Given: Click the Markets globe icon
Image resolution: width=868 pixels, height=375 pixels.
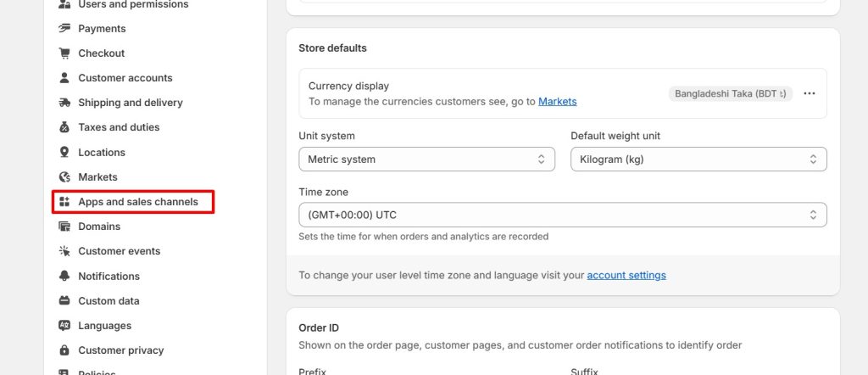Looking at the screenshot, I should pos(64,176).
